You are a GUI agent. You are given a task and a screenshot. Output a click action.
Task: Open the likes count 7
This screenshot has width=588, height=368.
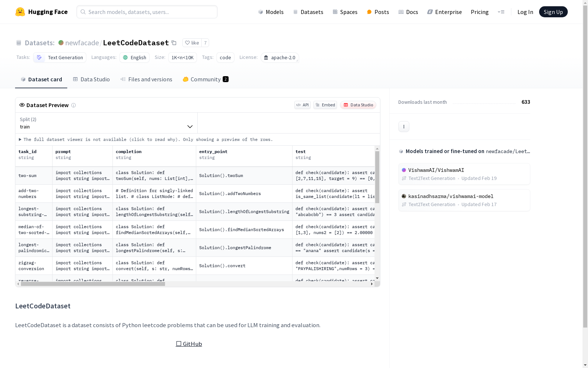205,43
